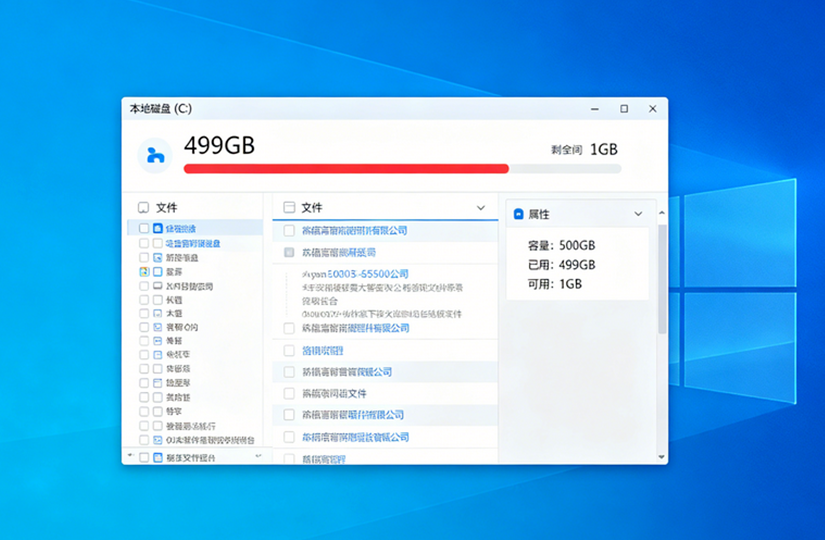This screenshot has height=540, width=825.
Task: Click the 1GB remaining-space label above the bar
Action: click(x=603, y=149)
